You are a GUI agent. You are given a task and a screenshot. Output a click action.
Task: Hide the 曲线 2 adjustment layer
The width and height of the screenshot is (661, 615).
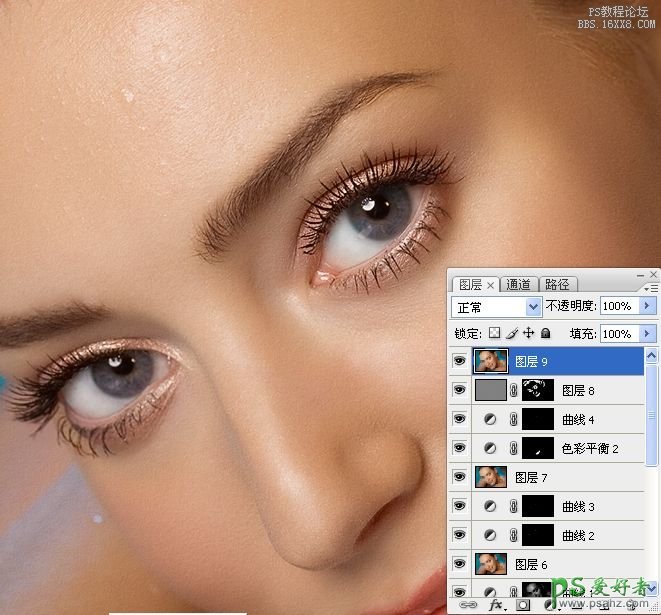click(x=459, y=535)
